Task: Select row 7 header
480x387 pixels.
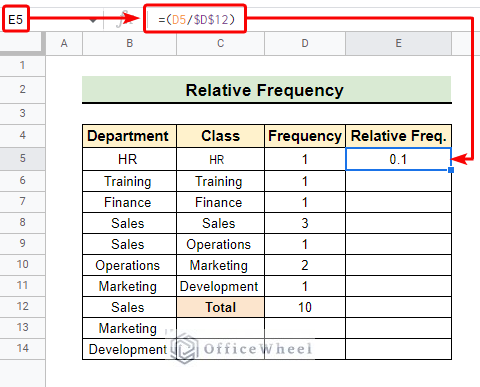Action: click(x=22, y=202)
